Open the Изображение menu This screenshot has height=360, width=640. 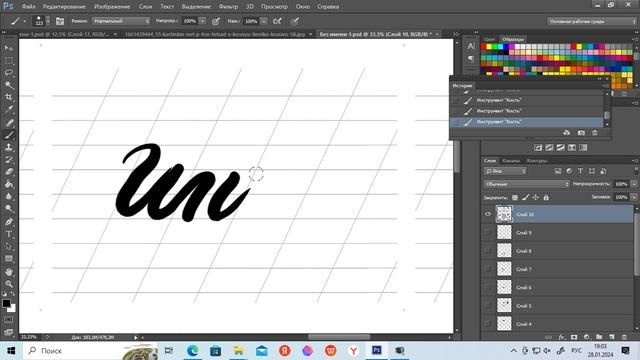coord(112,7)
